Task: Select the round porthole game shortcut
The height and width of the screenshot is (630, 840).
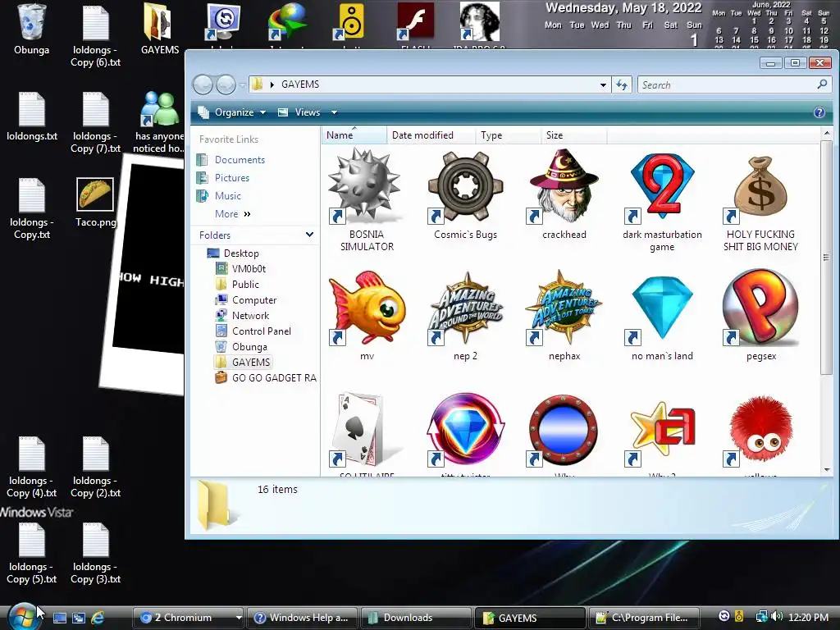Action: click(564, 429)
